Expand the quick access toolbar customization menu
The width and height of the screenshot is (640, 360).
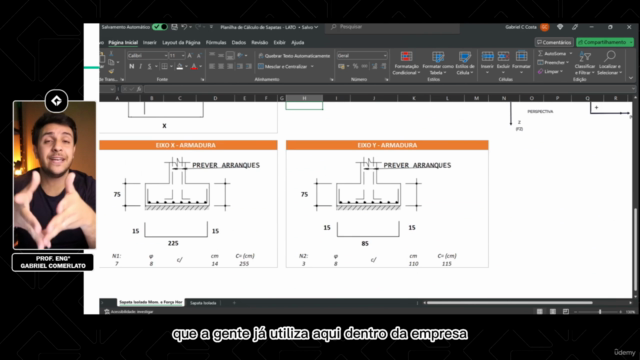[x=211, y=27]
